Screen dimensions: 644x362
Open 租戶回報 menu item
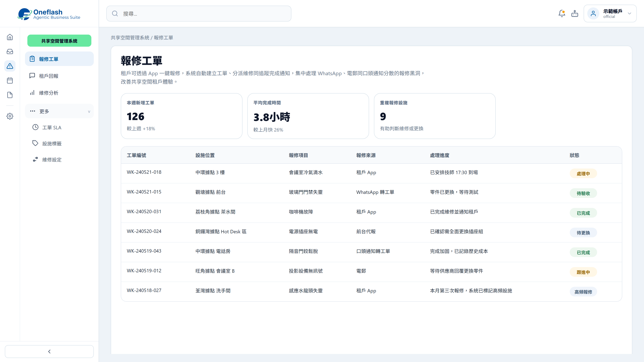[x=59, y=76]
